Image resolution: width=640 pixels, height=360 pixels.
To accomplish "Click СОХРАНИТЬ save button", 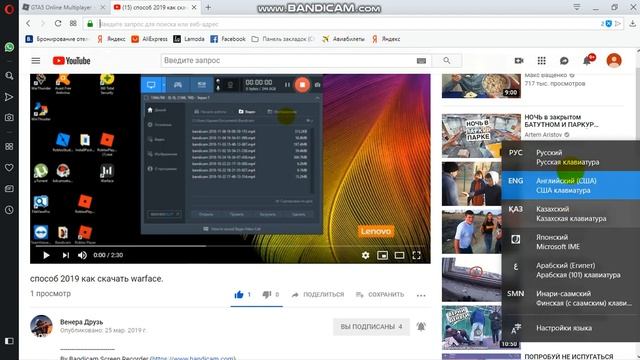I will [380, 295].
